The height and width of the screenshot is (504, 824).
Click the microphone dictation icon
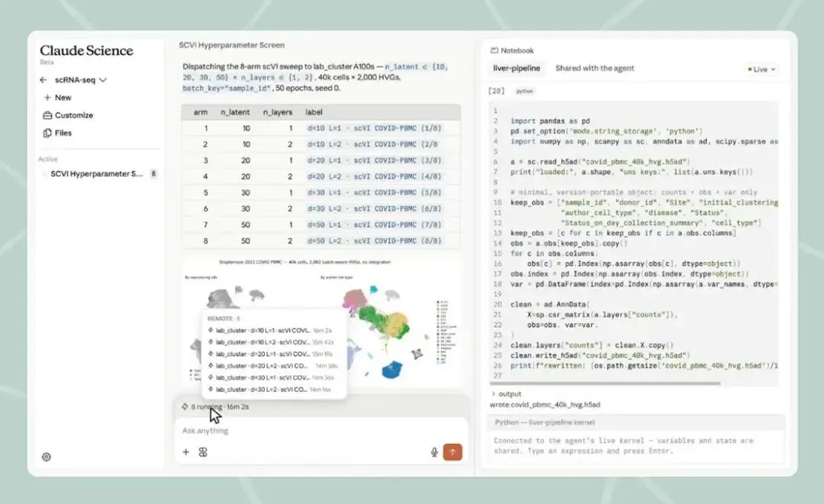coord(434,452)
